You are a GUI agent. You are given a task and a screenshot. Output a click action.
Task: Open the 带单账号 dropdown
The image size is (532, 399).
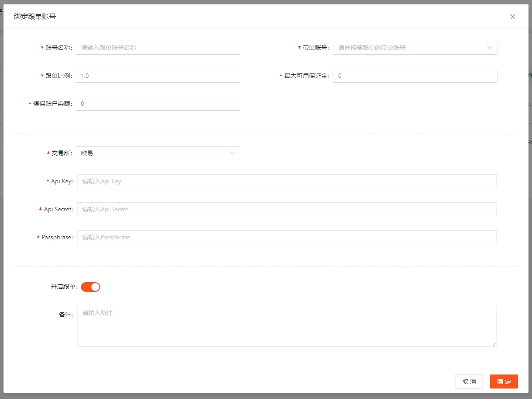tap(415, 48)
